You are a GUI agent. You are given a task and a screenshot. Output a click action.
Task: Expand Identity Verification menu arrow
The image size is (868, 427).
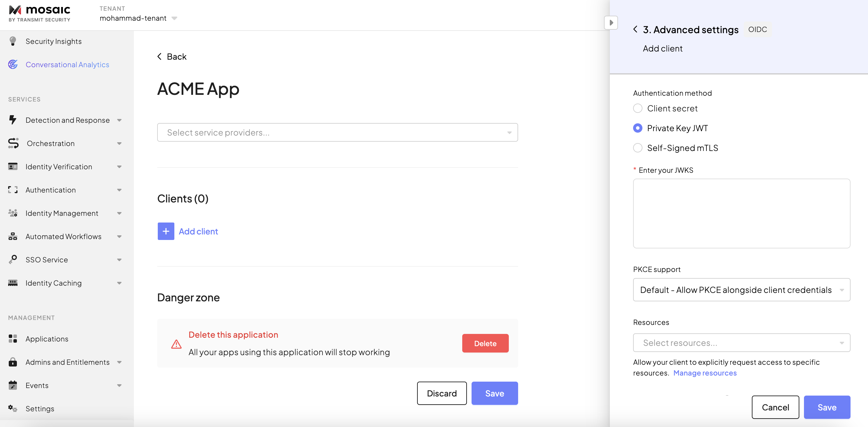coord(119,166)
